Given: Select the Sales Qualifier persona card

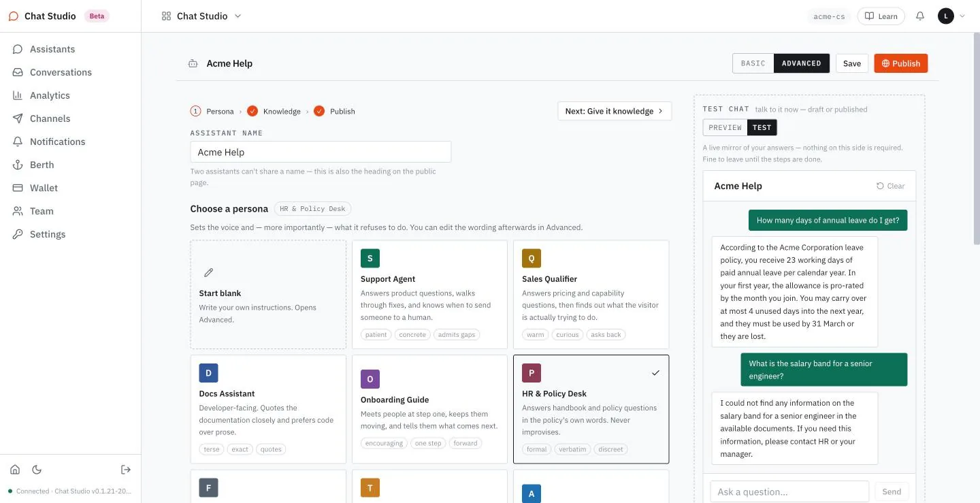Looking at the screenshot, I should click(x=591, y=294).
